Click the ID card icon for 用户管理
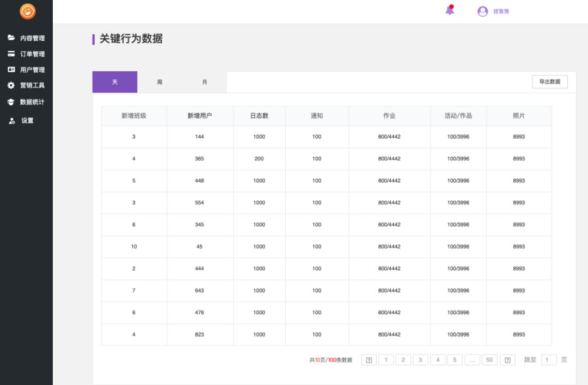Screen dimensions: 588x385 click(11, 70)
